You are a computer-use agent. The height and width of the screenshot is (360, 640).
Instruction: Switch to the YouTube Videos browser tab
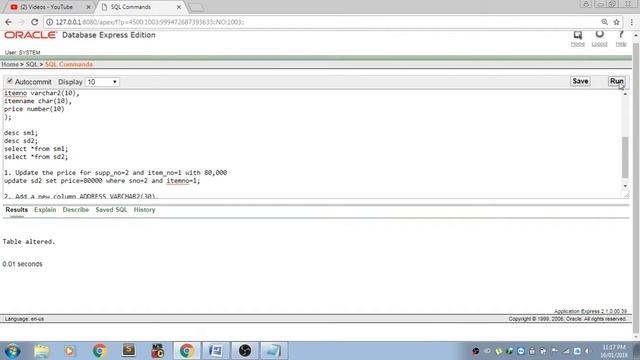click(50, 7)
